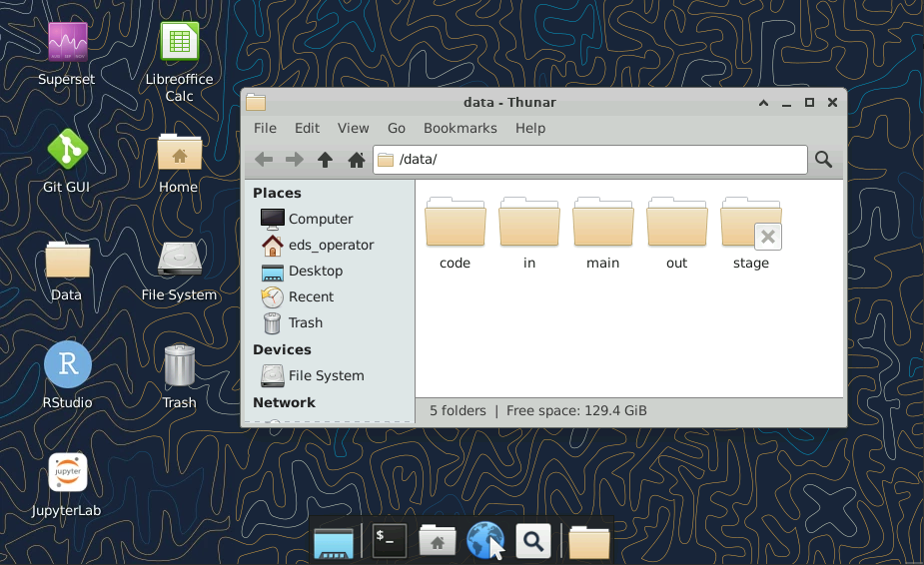Open the Superset desktop icon
Screen dimensions: 924x565
[67, 42]
